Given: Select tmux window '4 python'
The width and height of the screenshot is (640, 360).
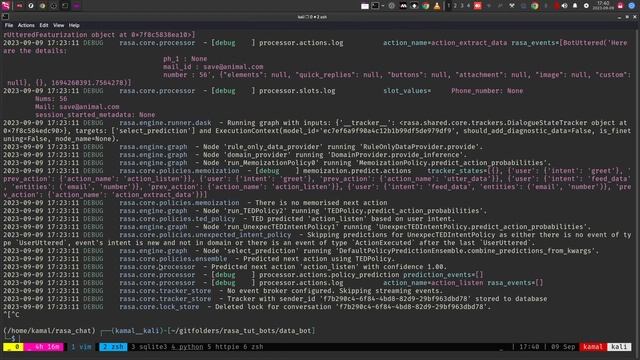Looking at the screenshot, I should tap(187, 347).
